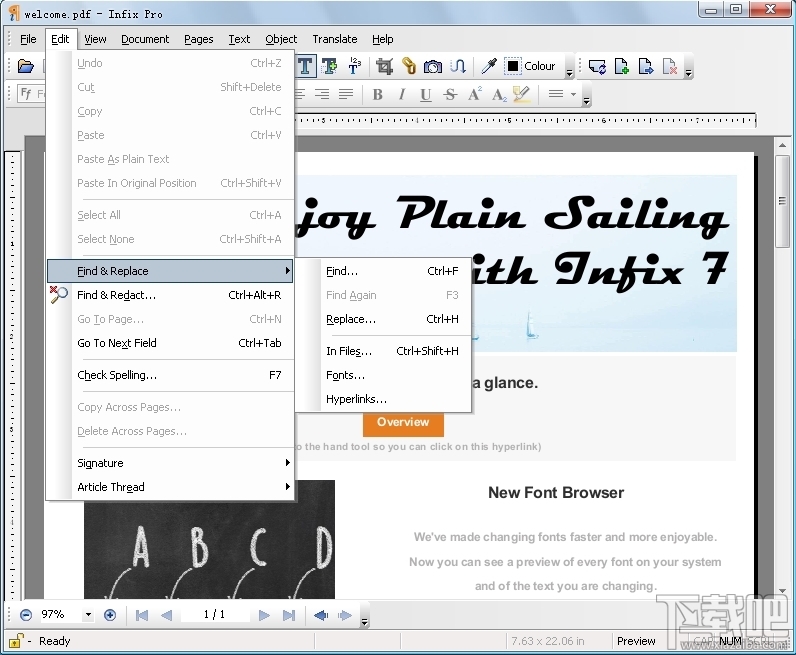Go to the first page
Screen dimensions: 796x655
(x=142, y=615)
